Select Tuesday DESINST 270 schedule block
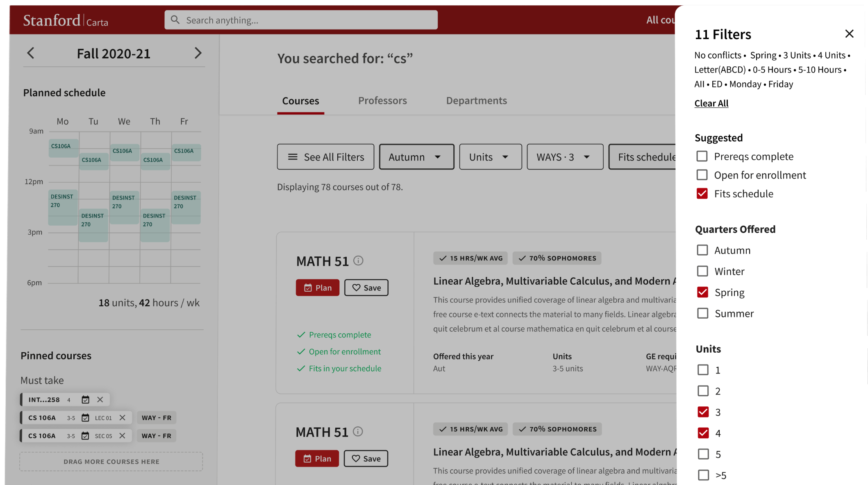Image resolution: width=868 pixels, height=485 pixels. (x=93, y=225)
